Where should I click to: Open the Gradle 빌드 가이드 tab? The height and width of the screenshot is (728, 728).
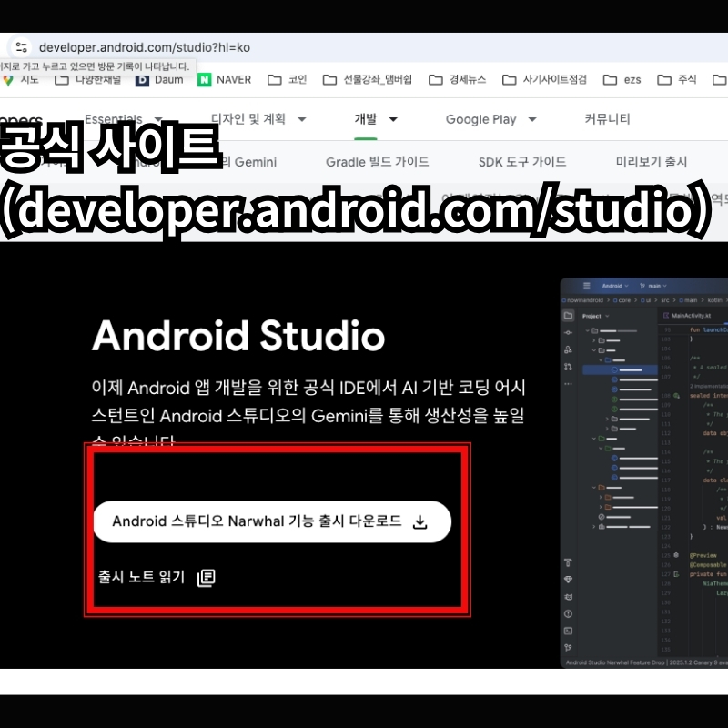click(377, 162)
